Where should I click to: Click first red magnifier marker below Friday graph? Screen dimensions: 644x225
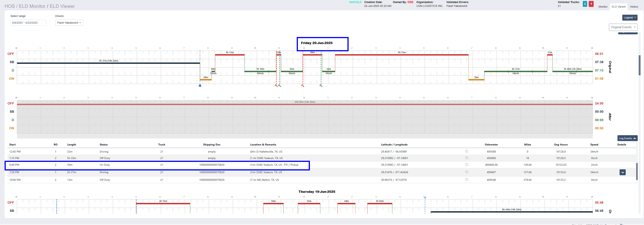click(276, 86)
